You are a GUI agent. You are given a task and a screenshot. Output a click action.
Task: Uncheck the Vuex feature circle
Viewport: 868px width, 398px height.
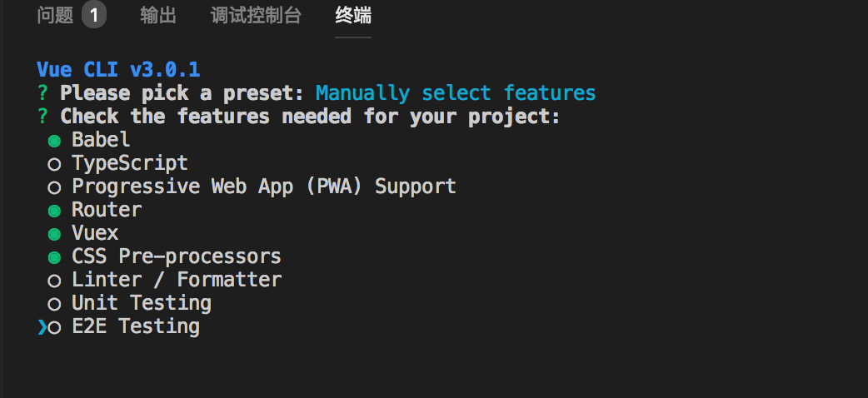pyautogui.click(x=55, y=234)
